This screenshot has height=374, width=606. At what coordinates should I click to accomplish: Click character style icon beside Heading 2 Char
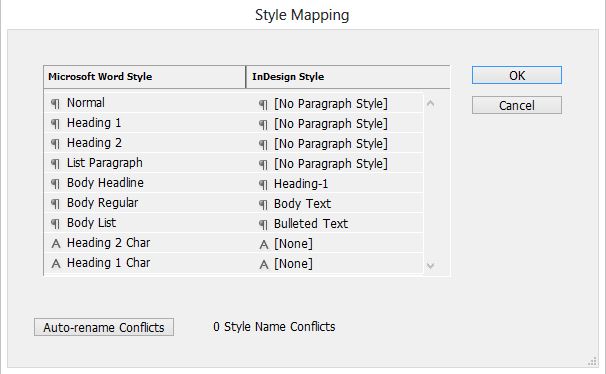(56, 244)
